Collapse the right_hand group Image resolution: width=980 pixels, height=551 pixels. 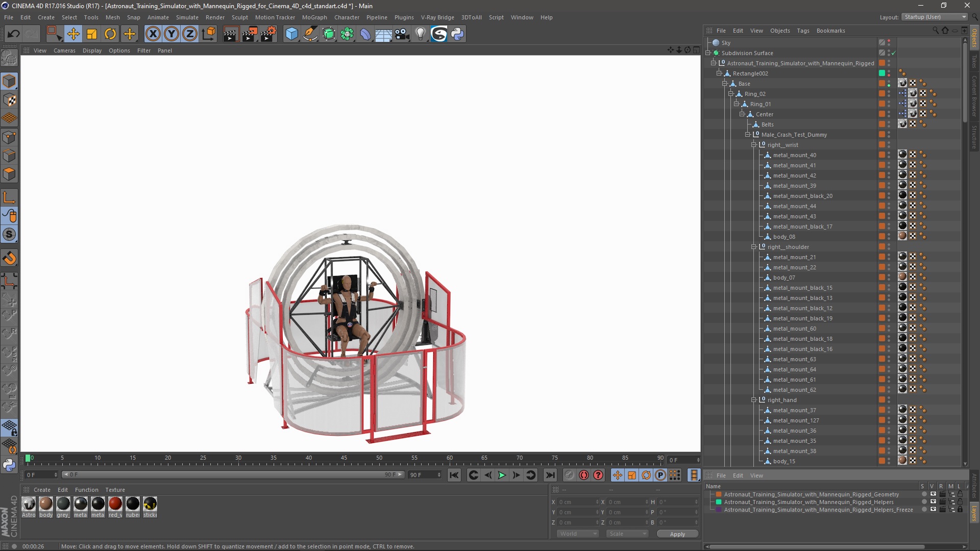754,400
